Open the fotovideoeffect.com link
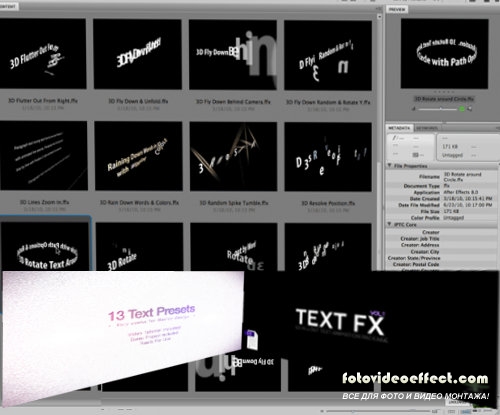This screenshot has width=500, height=415. [415, 379]
